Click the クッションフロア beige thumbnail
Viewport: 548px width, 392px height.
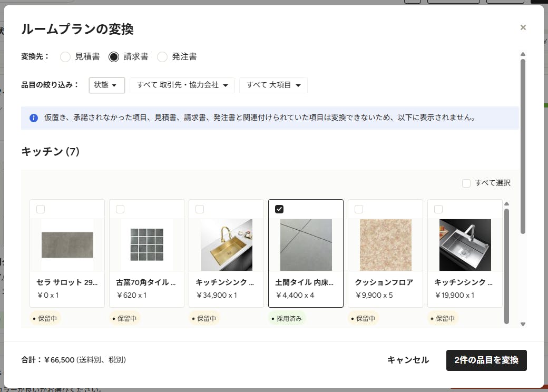coord(386,245)
